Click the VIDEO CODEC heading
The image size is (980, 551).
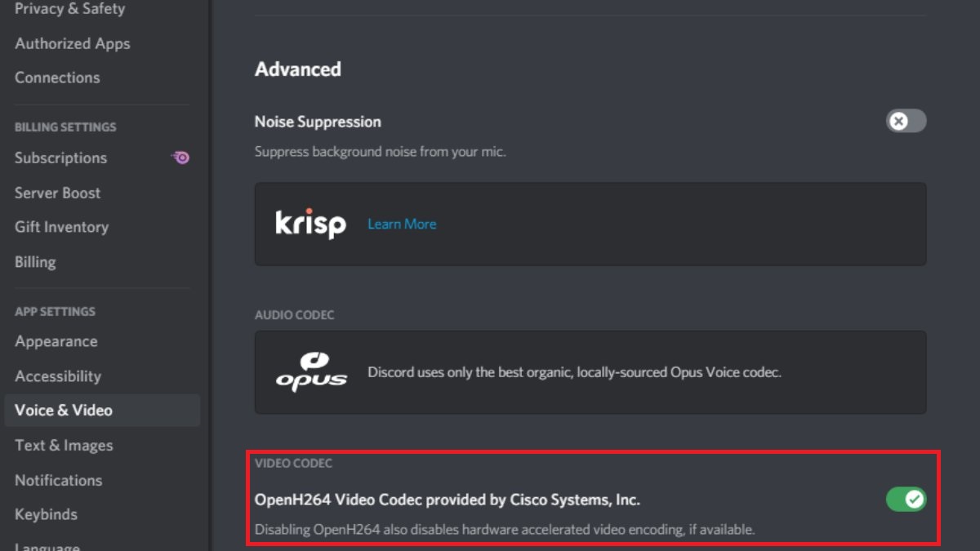[x=293, y=463]
